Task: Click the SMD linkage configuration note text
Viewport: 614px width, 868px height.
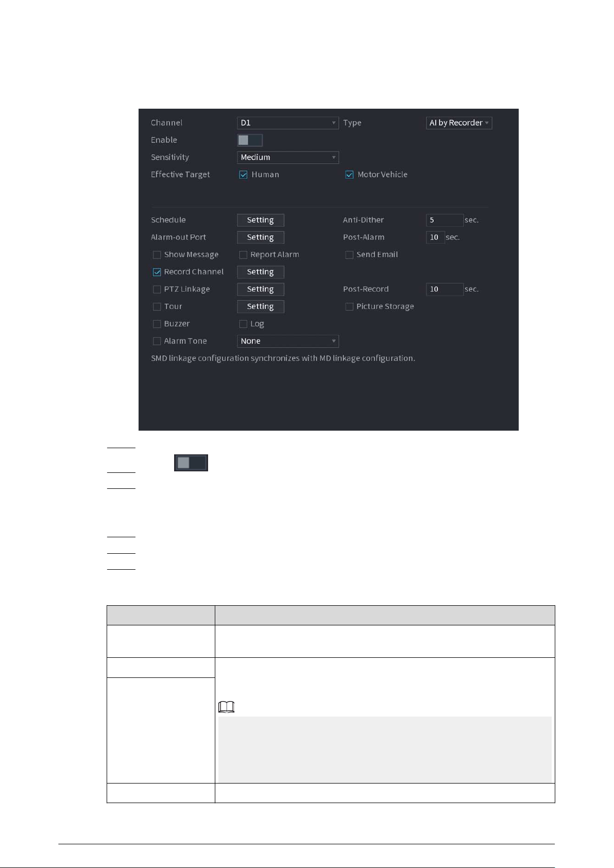Action: pyautogui.click(x=283, y=359)
